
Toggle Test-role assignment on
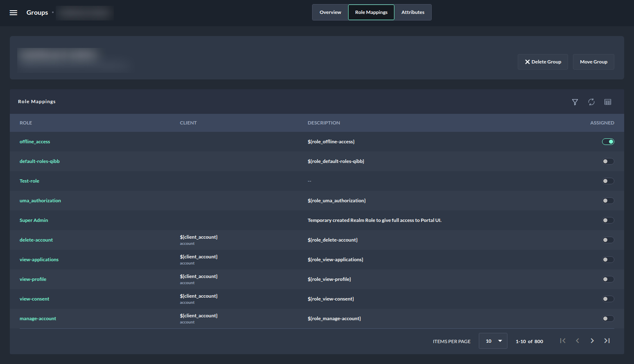(x=608, y=181)
